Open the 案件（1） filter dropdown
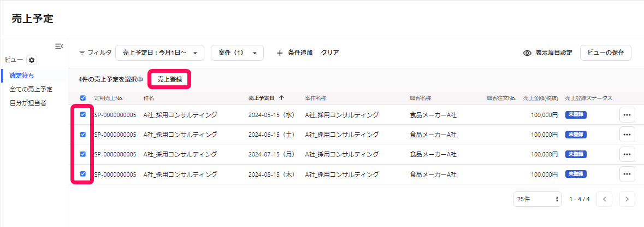The width and height of the screenshot is (644, 227). (238, 53)
